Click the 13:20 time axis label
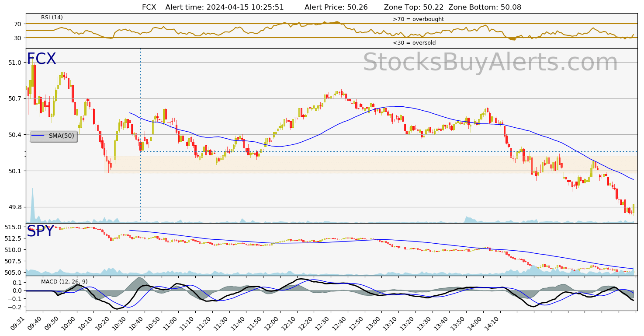This screenshot has height=336, width=644. [407, 322]
